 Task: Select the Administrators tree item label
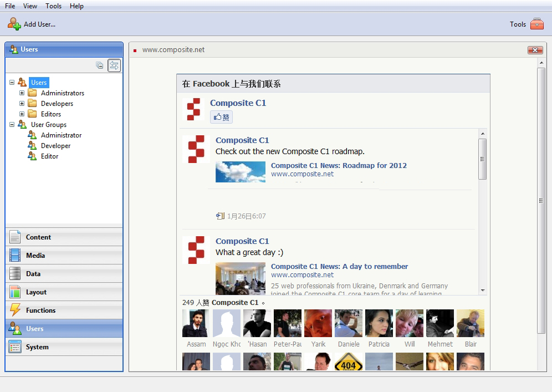pyautogui.click(x=63, y=93)
